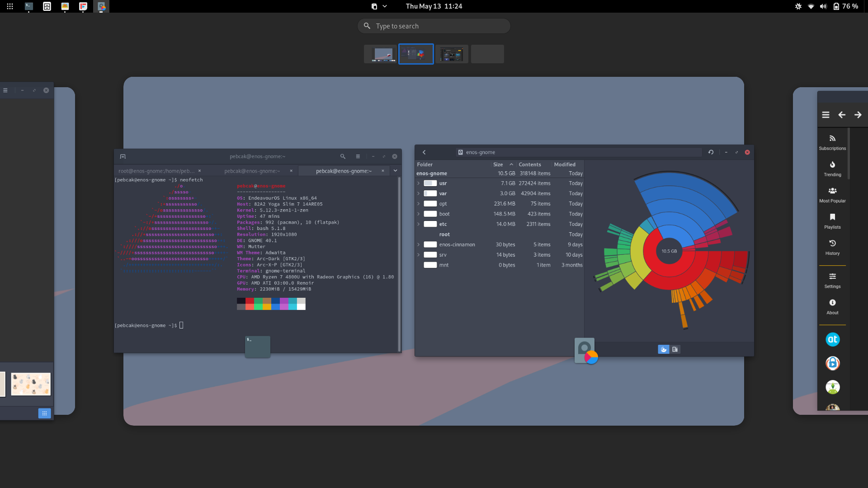Viewport: 868px width, 488px height.
Task: Open Settings in the FreeTube sidebar
Action: [x=832, y=280]
